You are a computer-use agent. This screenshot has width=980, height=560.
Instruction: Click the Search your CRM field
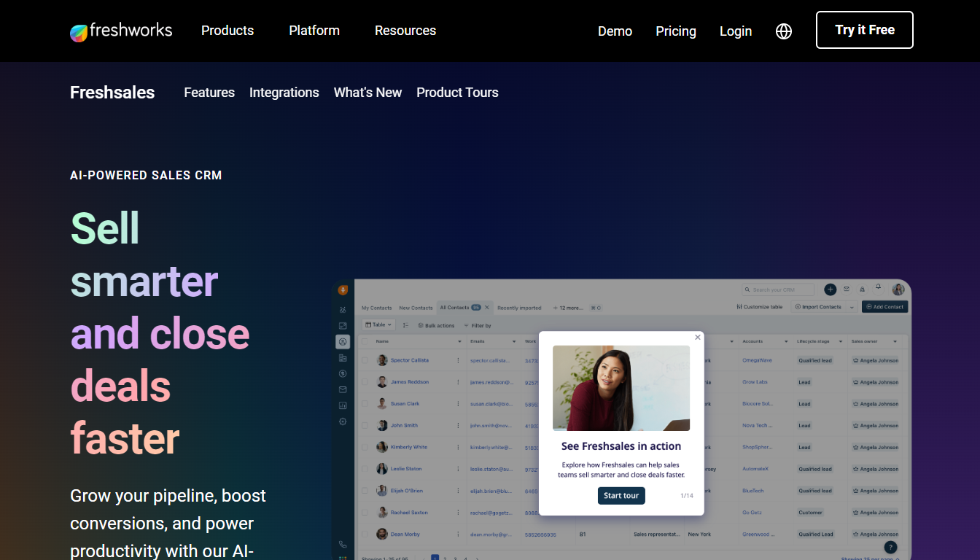coord(778,289)
